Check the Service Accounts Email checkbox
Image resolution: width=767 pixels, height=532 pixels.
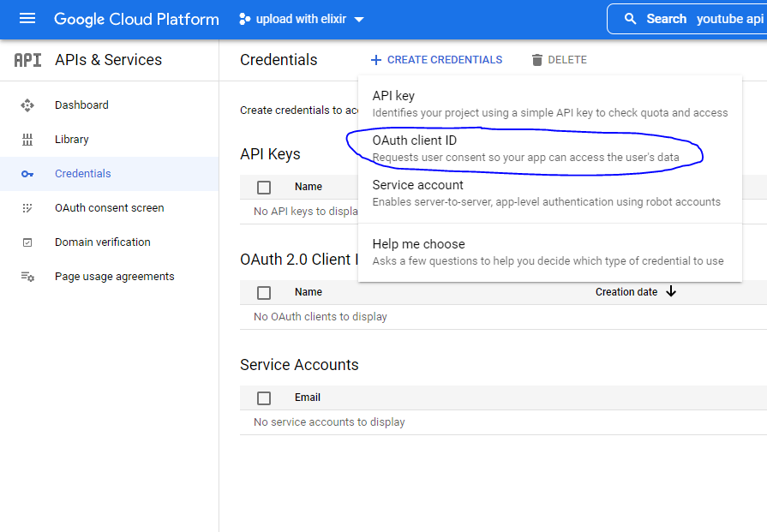point(264,398)
